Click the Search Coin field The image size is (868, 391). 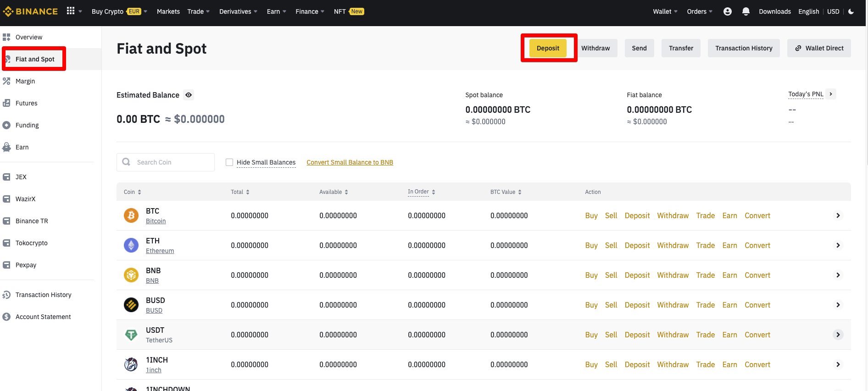(166, 162)
